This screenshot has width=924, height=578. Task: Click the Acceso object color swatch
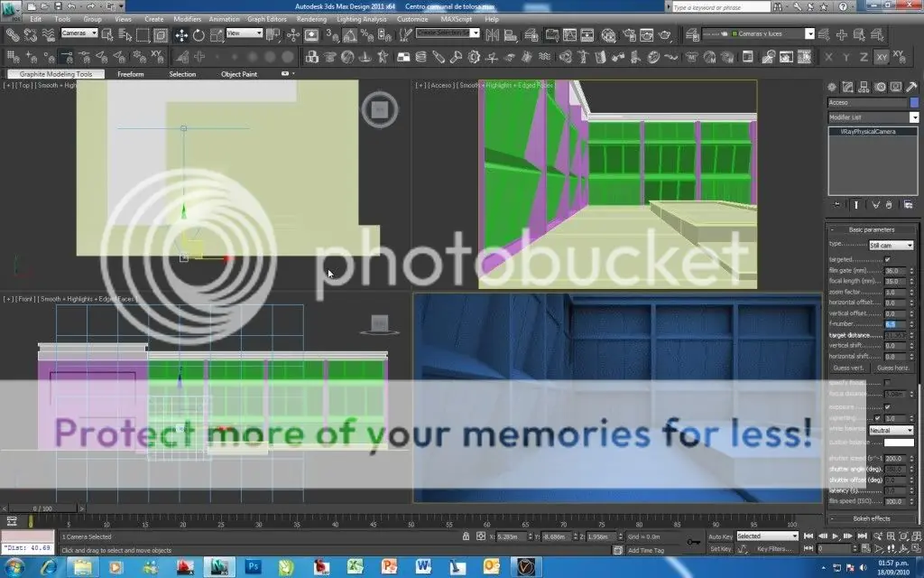coord(914,103)
